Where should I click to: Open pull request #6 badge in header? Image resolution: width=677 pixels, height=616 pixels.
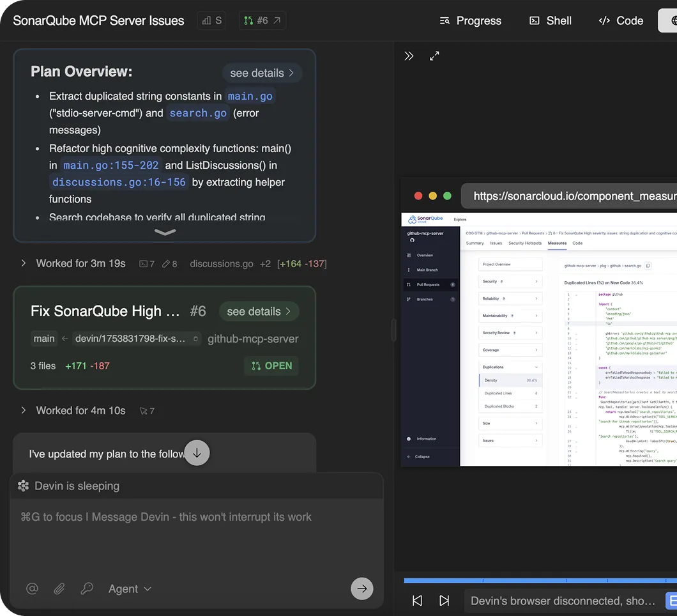click(x=262, y=20)
